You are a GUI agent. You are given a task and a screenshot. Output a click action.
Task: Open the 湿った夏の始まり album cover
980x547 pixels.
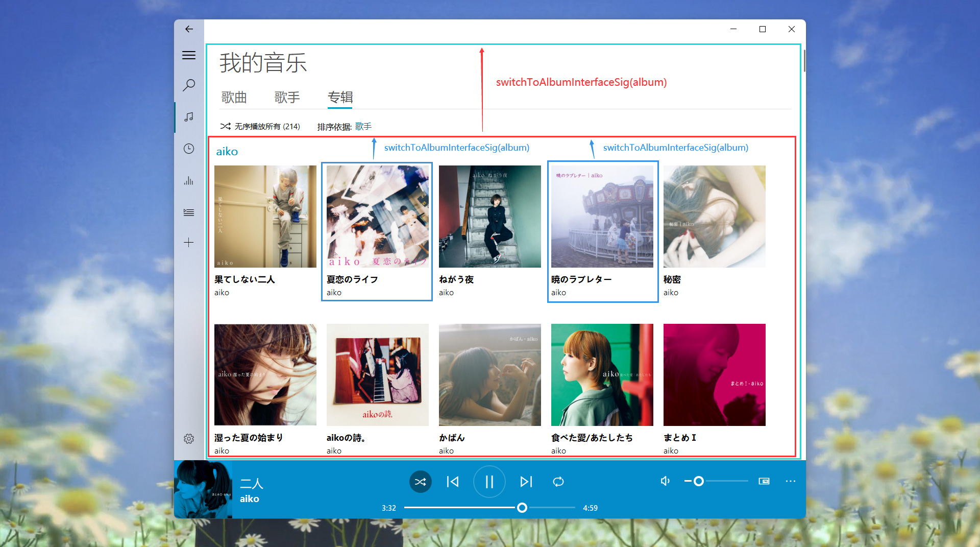click(265, 375)
